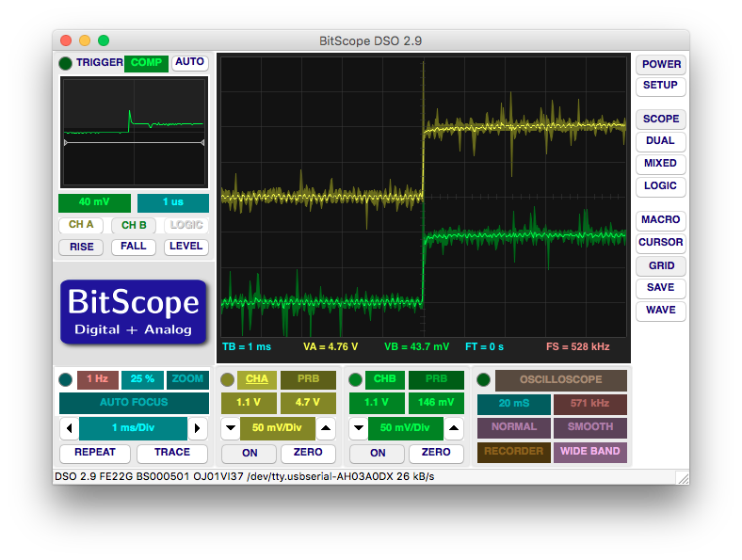Open the SETUP dialog
The image size is (742, 560).
(x=661, y=86)
